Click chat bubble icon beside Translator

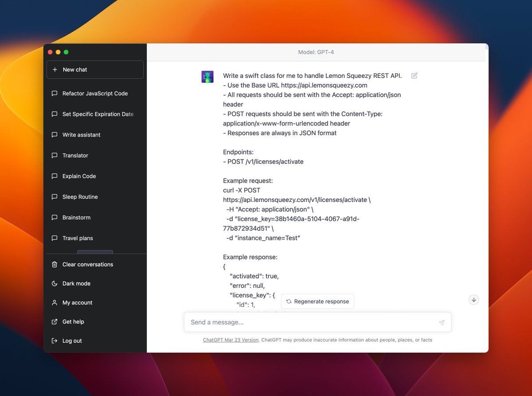pos(55,155)
